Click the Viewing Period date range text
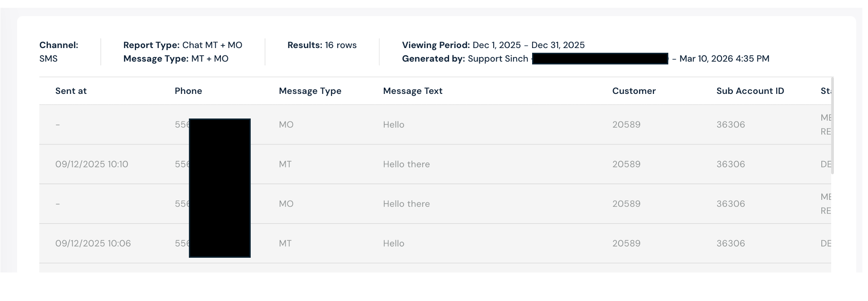 528,45
